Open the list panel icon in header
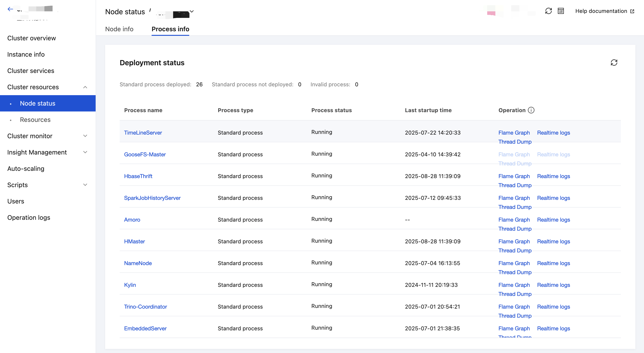This screenshot has height=353, width=644. point(561,11)
